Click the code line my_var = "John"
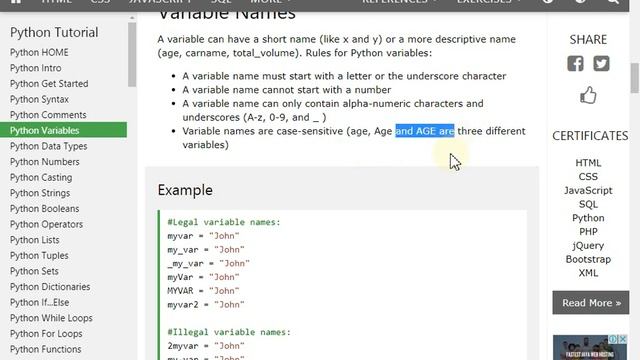 click(206, 250)
